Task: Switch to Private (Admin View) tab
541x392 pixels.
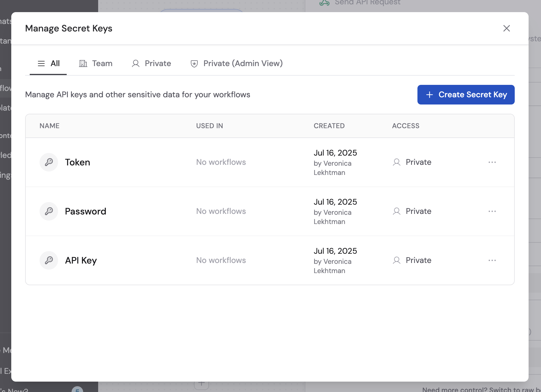Action: 243,63
